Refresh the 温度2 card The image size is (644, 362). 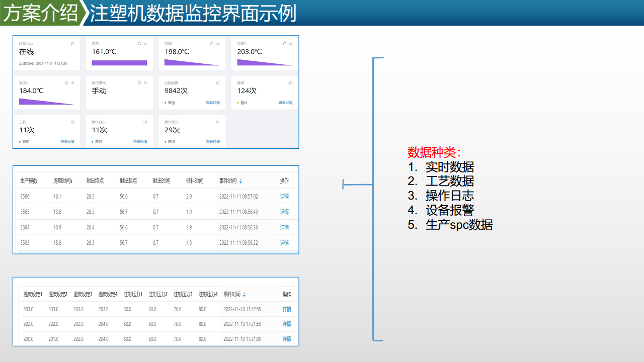click(212, 44)
